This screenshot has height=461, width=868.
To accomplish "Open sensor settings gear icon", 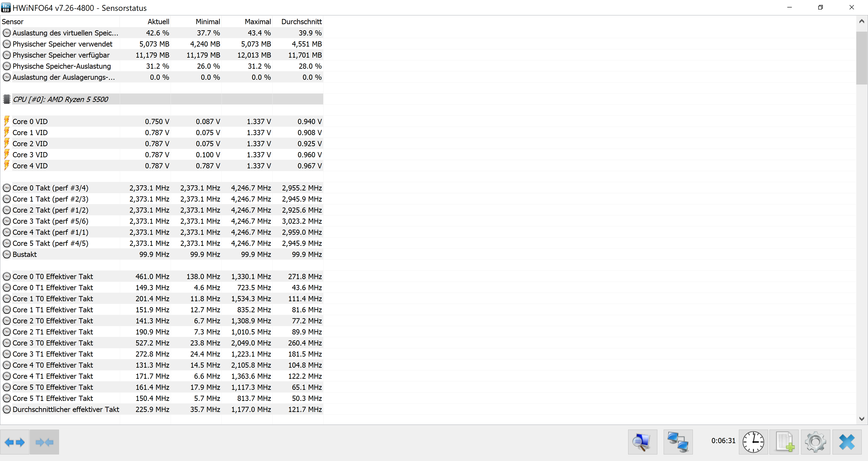I will 815,442.
